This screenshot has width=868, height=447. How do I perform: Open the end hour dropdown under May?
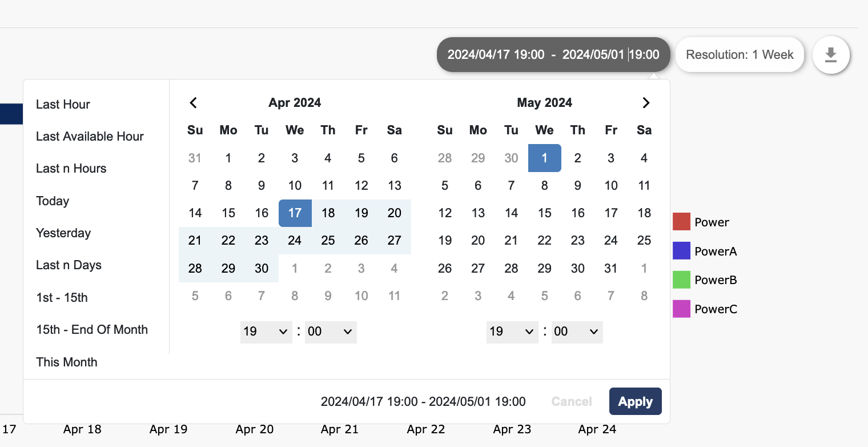pos(512,332)
